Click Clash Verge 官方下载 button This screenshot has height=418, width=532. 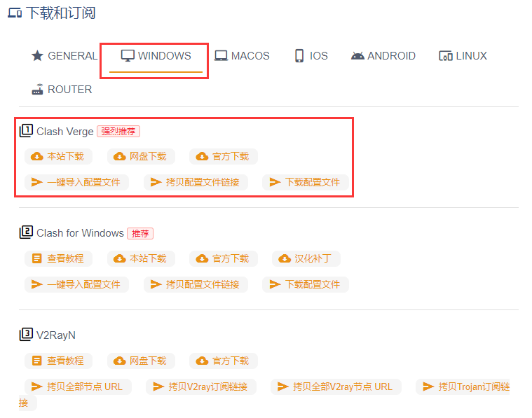224,156
